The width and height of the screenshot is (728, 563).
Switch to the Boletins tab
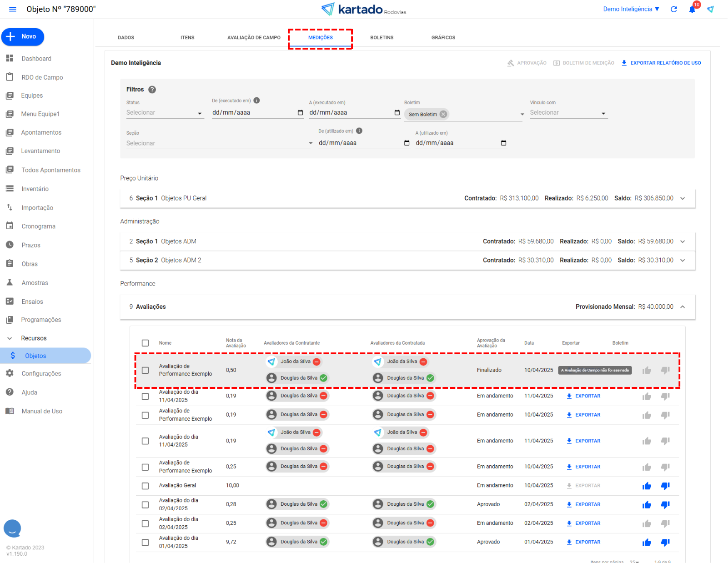(382, 38)
